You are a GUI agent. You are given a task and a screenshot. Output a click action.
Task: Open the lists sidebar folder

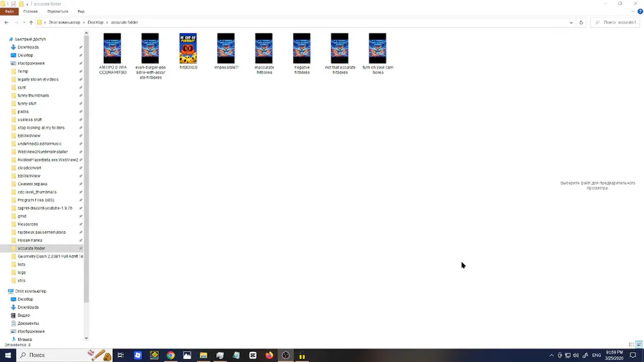click(21, 265)
